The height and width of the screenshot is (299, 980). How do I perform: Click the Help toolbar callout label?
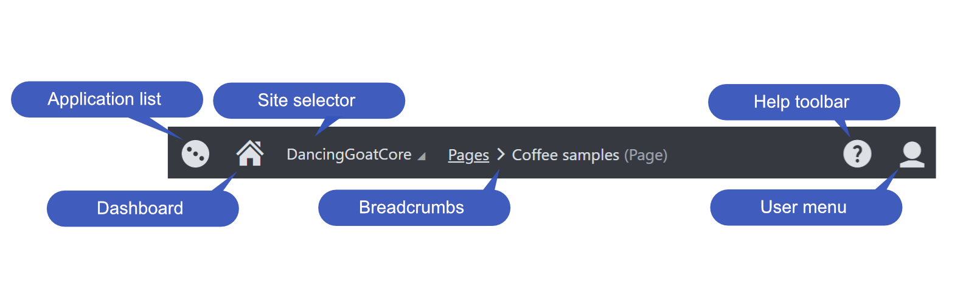(802, 102)
